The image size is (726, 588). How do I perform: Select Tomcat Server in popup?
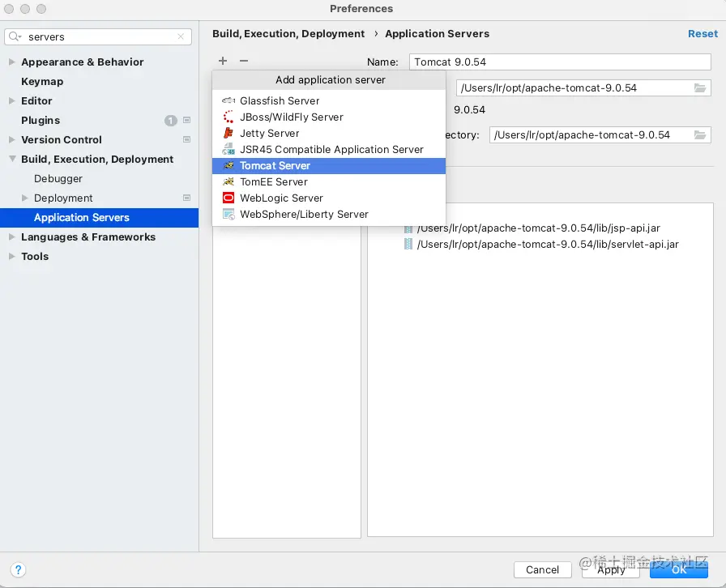point(329,166)
